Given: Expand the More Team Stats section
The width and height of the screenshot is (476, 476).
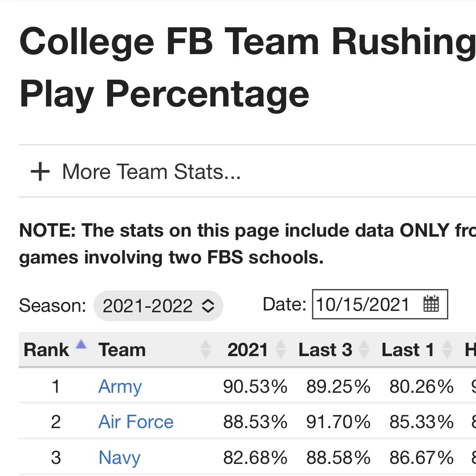Looking at the screenshot, I should (136, 172).
